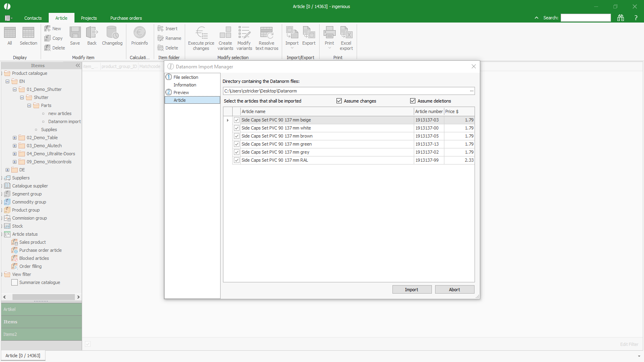This screenshot has height=362, width=644.
Task: Collapse the 01_Demo_Shutter tree node
Action: (15, 89)
